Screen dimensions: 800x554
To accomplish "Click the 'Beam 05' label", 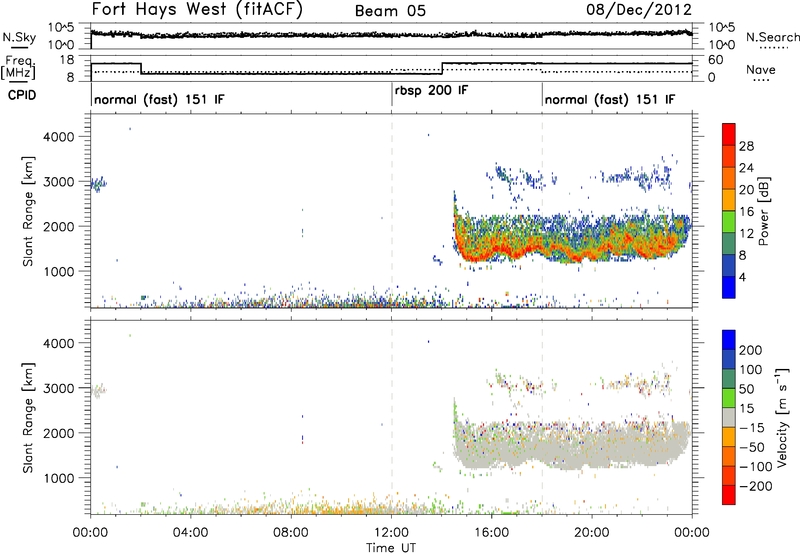I will click(x=390, y=11).
